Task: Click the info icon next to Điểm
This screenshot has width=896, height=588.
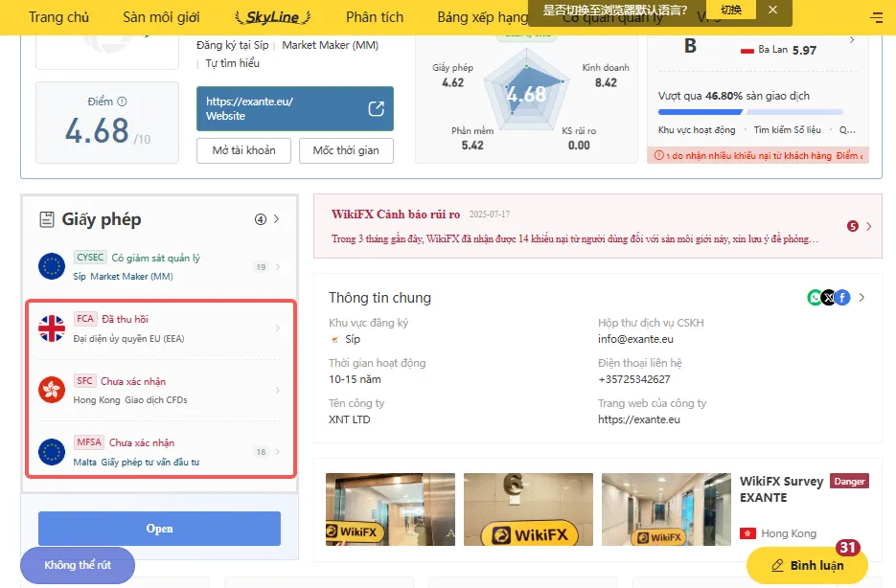Action: tap(122, 102)
